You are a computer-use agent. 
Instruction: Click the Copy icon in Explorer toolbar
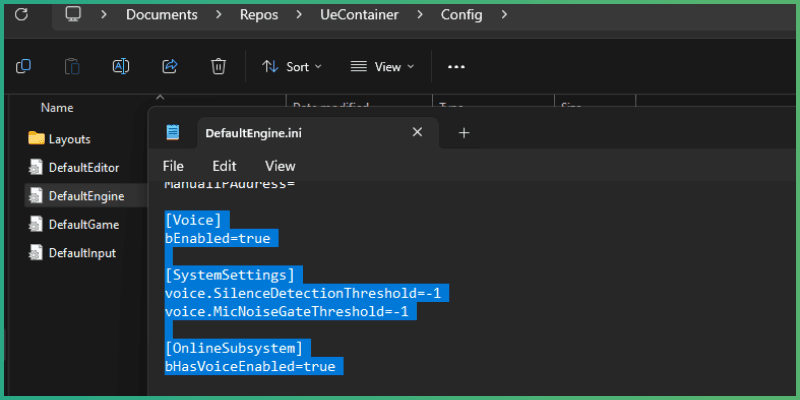coord(23,66)
